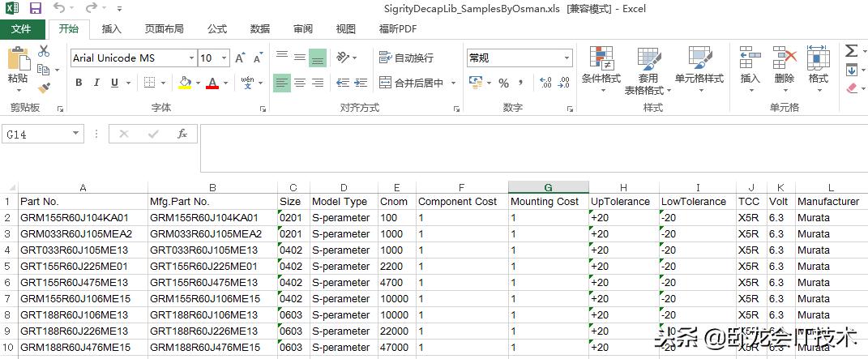
Task: Open the Arial Unicode MS font dropdown
Action: click(x=191, y=58)
